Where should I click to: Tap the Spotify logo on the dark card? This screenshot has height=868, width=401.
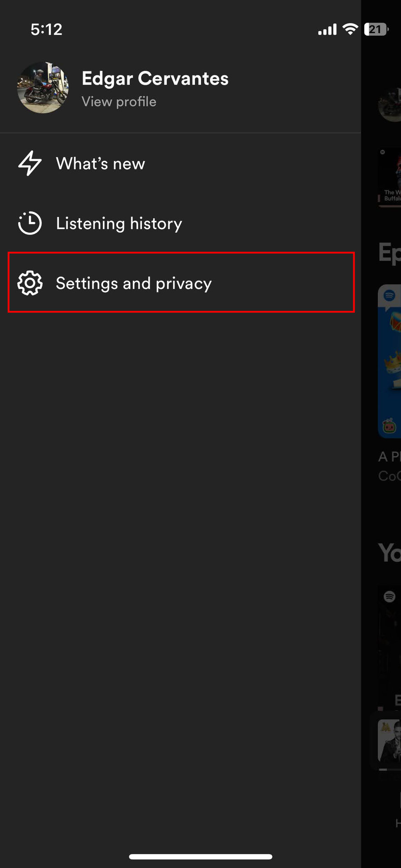click(x=390, y=596)
